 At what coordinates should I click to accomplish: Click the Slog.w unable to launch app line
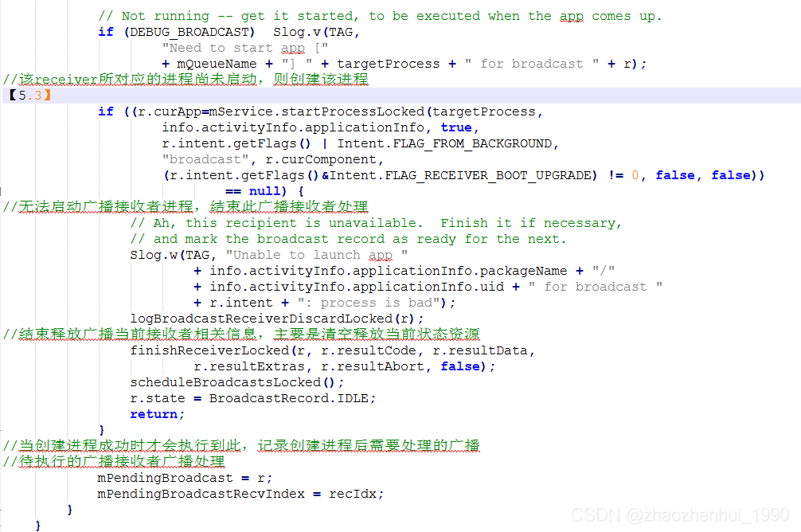255,254
